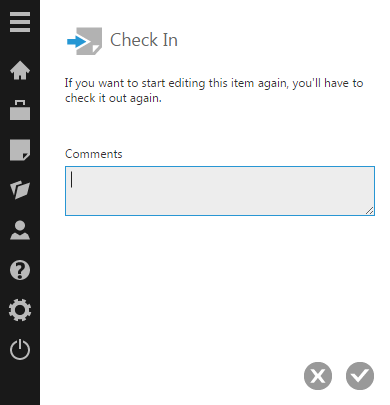Open the hamburger menu in the sidebar

tap(20, 22)
